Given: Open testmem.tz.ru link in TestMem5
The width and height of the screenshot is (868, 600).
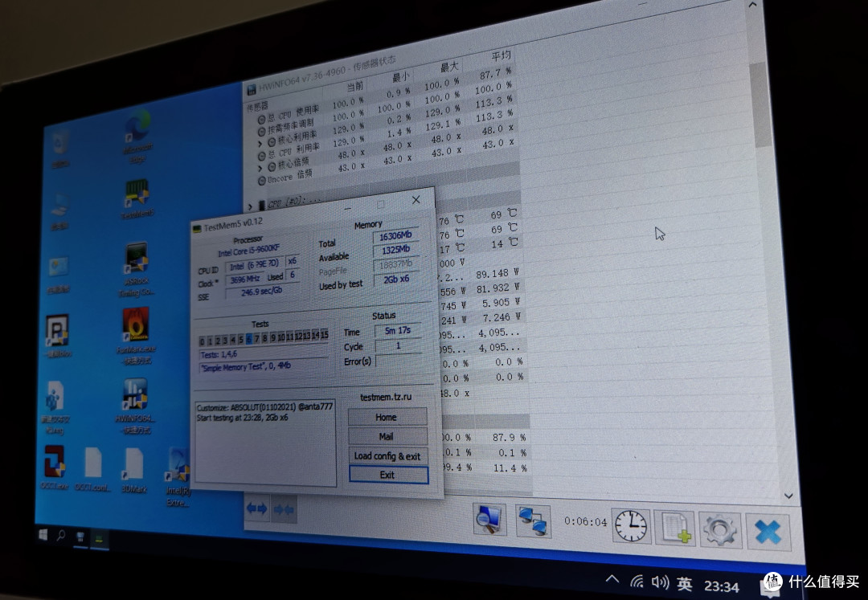Looking at the screenshot, I should point(385,397).
